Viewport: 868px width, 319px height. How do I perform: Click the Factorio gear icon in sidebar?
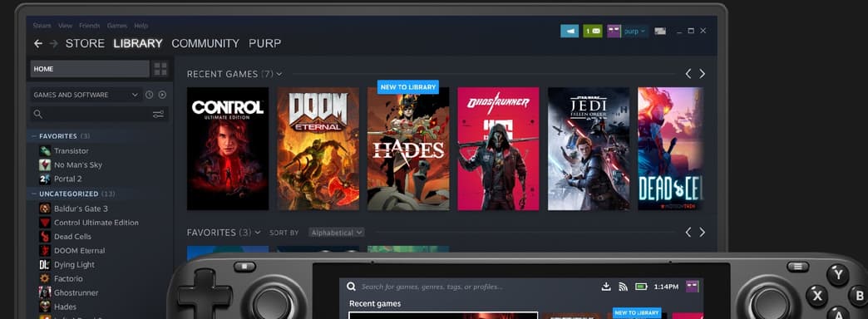(x=45, y=278)
